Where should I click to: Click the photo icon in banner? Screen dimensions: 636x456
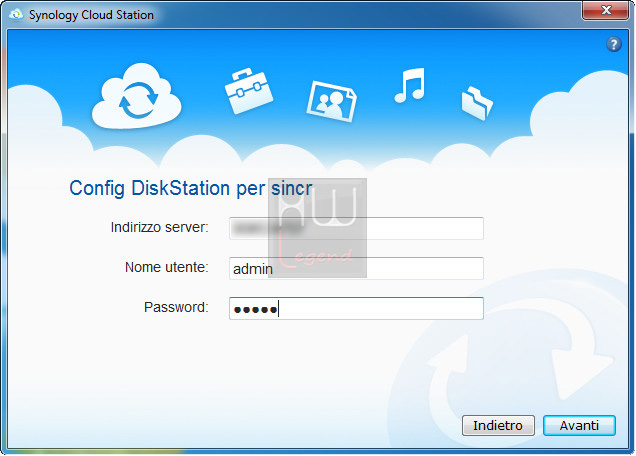point(331,101)
